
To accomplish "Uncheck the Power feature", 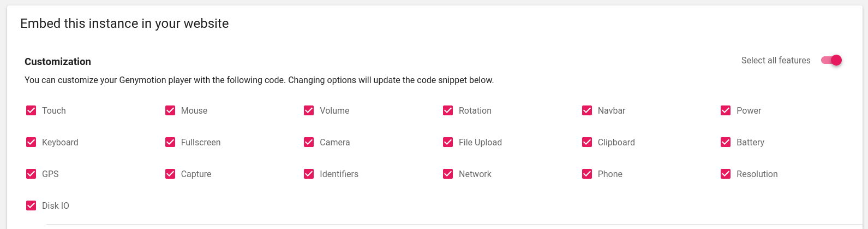I will (x=726, y=110).
